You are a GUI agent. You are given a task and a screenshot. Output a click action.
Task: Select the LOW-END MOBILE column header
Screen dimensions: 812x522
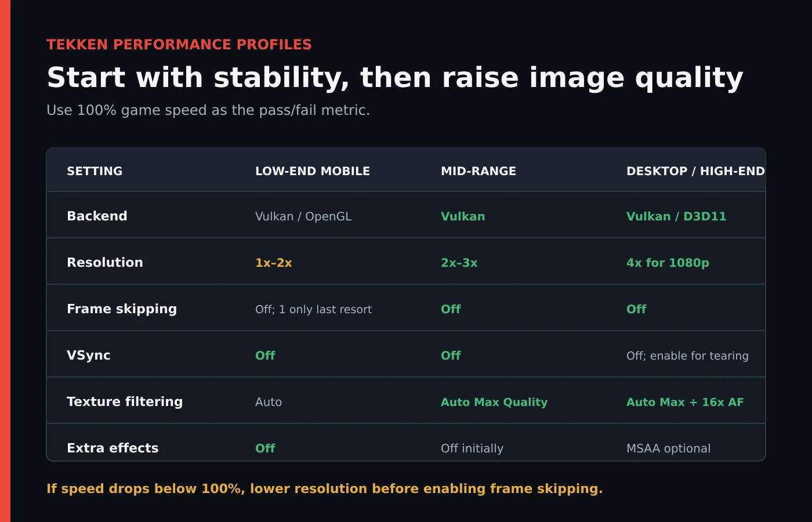(313, 171)
